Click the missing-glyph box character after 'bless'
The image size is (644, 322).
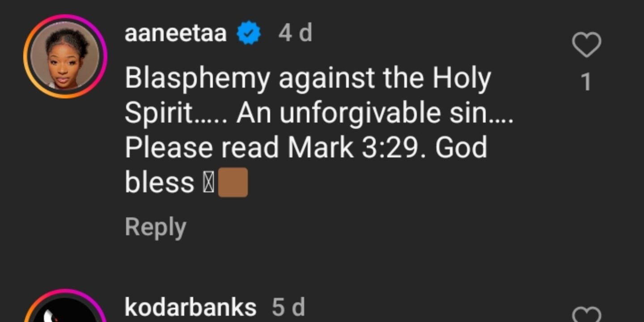point(208,183)
